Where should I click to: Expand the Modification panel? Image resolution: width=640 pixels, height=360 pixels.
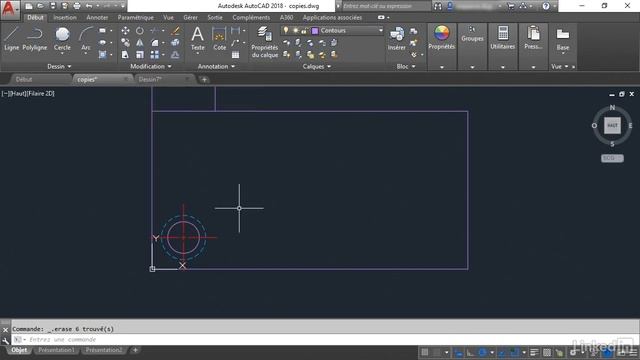151,66
